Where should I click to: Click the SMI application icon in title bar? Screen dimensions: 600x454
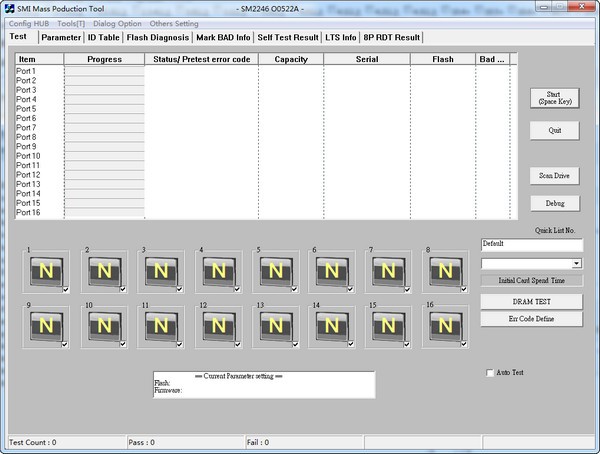[x=10, y=8]
